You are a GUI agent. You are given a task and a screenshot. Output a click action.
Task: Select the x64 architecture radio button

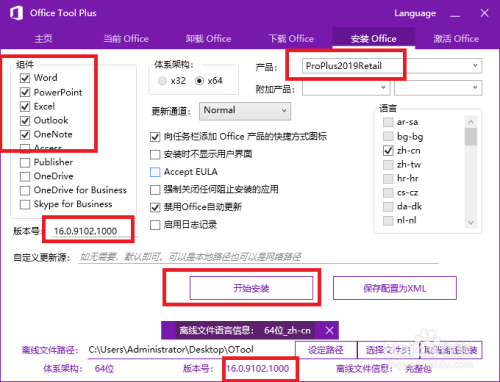coord(199,81)
